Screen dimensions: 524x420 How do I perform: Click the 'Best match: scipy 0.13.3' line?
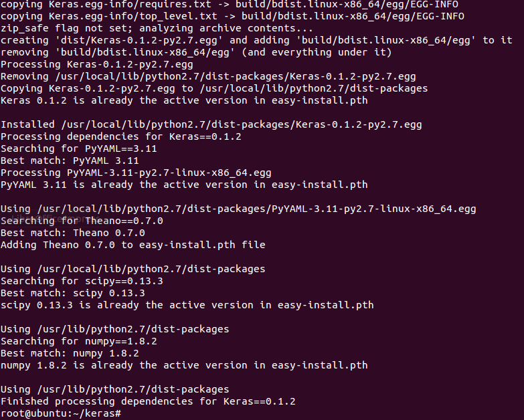[73, 293]
